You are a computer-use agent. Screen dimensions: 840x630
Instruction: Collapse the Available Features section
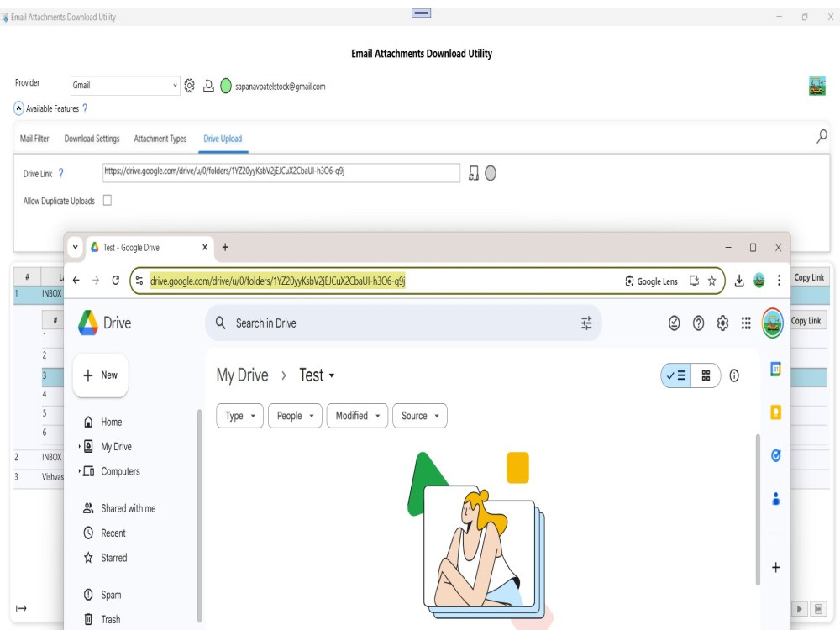coord(18,108)
